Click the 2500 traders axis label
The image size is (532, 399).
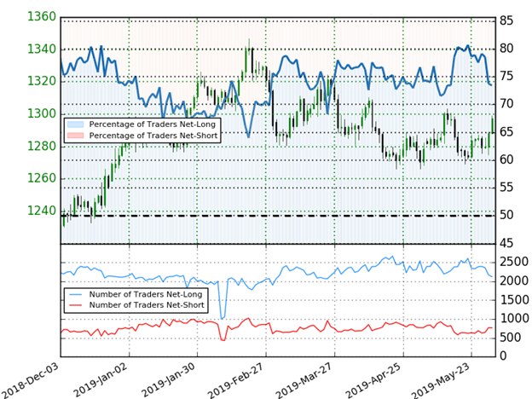pyautogui.click(x=514, y=262)
